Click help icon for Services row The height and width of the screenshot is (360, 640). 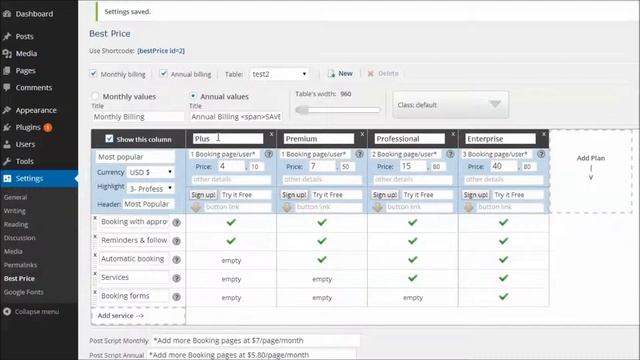(x=176, y=278)
